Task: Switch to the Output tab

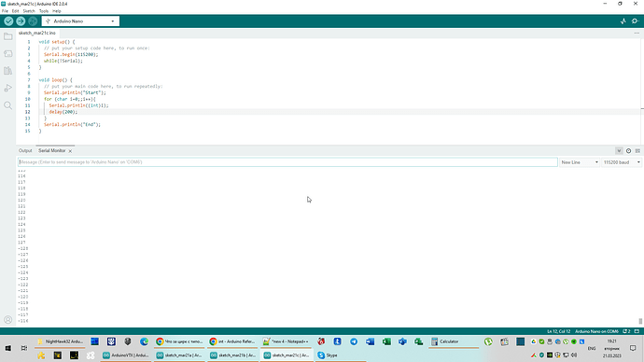Action: tap(25, 150)
